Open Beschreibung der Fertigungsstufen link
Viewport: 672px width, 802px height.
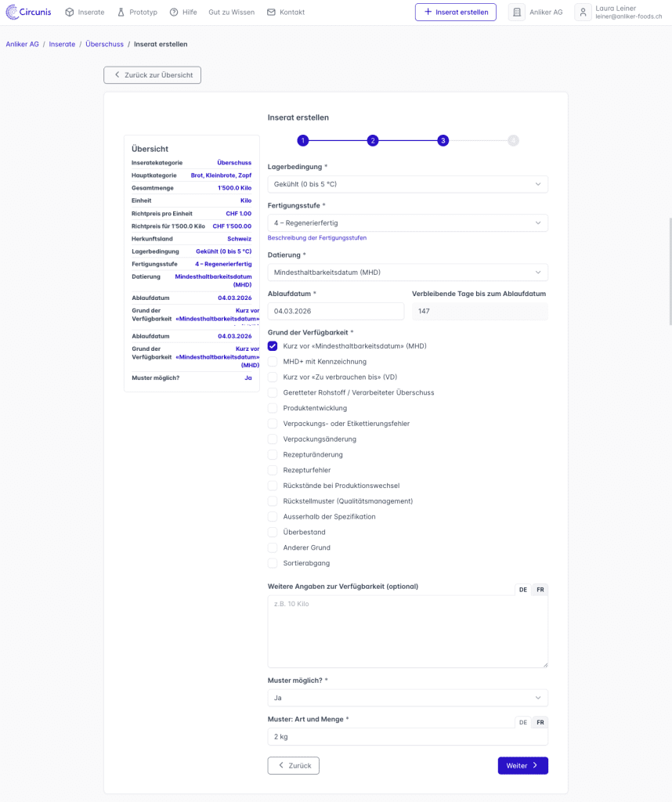(316, 237)
